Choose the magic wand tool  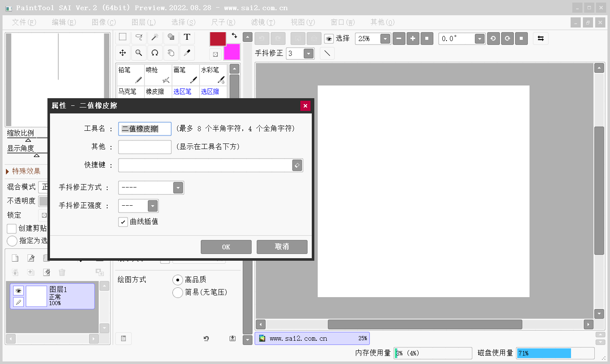pyautogui.click(x=155, y=37)
